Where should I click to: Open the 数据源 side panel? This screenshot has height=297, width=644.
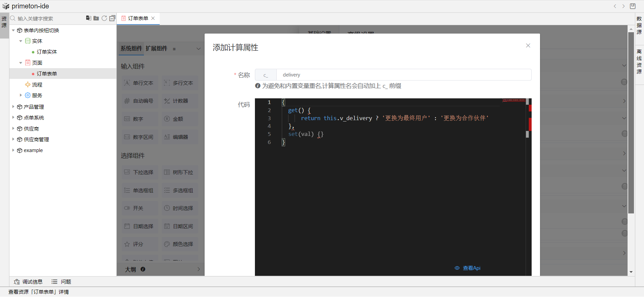click(x=639, y=26)
